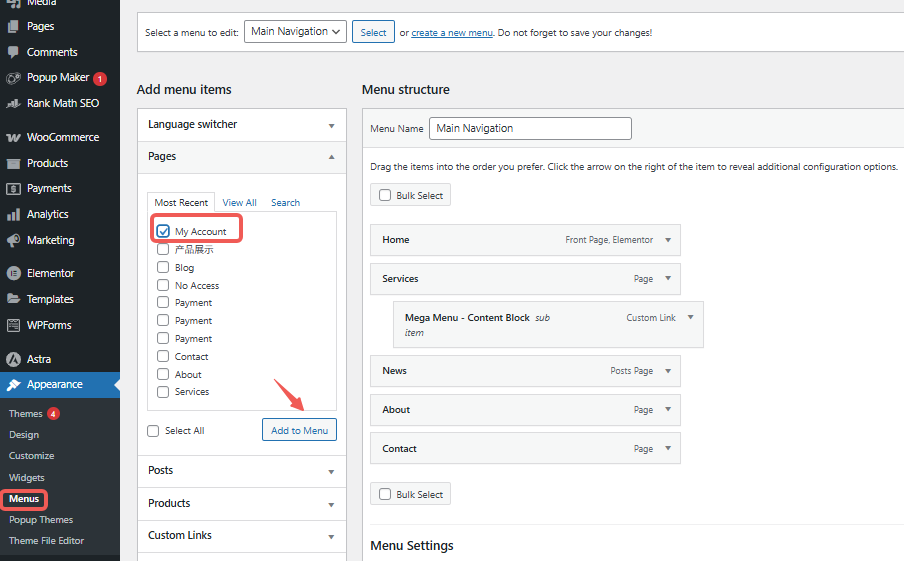Open Elementor via its sidebar icon
Viewport: 904px width, 561px height.
click(13, 273)
